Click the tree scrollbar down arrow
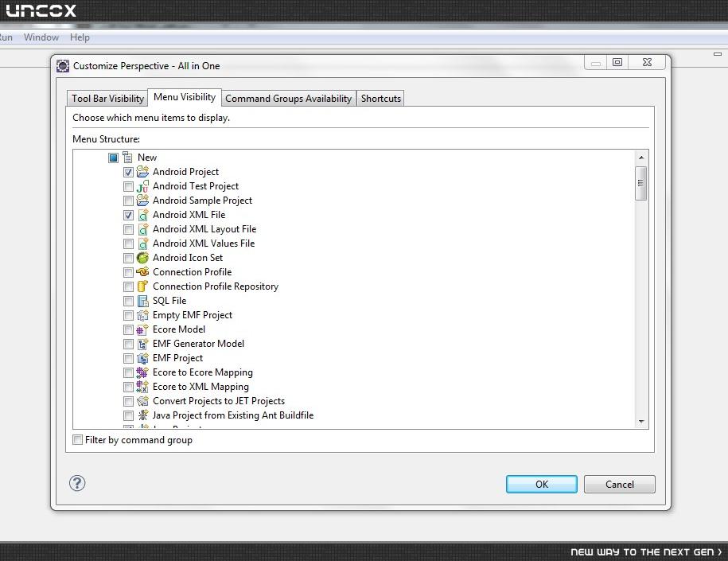Image resolution: width=728 pixels, height=561 pixels. click(x=640, y=422)
